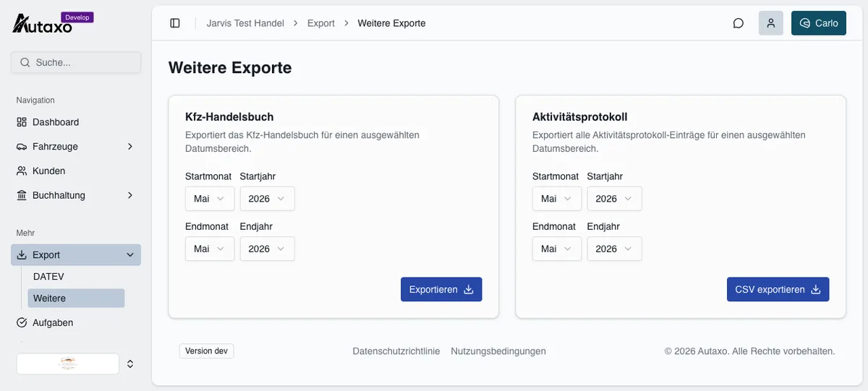The width and height of the screenshot is (868, 391).
Task: Open the Datenschutzrichtlinie link
Action: [396, 351]
